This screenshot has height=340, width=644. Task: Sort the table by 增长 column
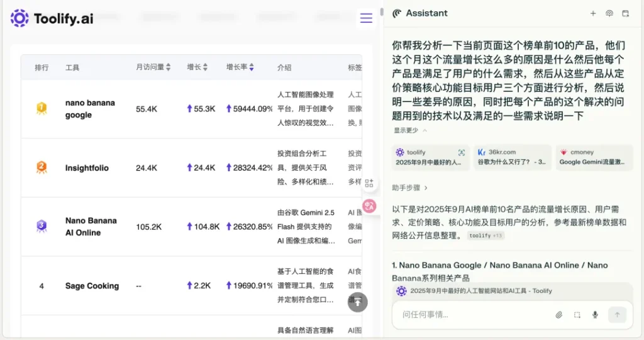click(x=197, y=67)
